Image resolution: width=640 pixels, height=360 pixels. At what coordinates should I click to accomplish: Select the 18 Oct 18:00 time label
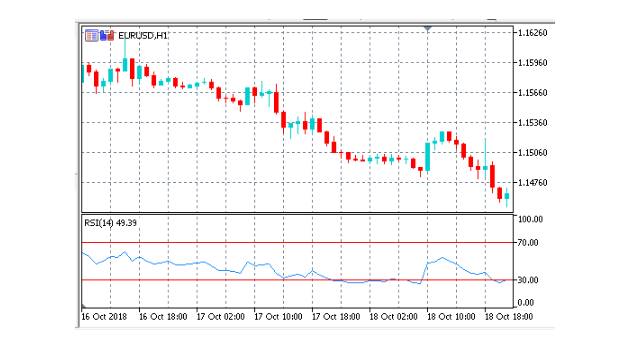click(x=508, y=317)
